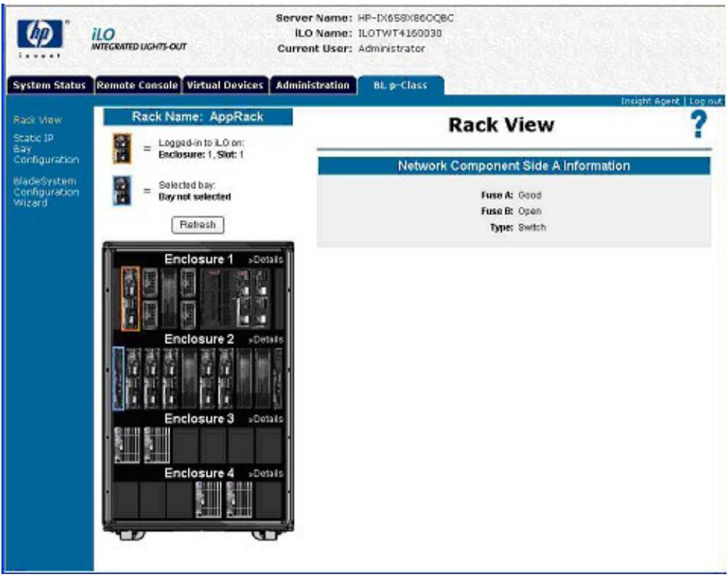Select last empty bay in Enclosure 4
728x577 pixels.
269,499
